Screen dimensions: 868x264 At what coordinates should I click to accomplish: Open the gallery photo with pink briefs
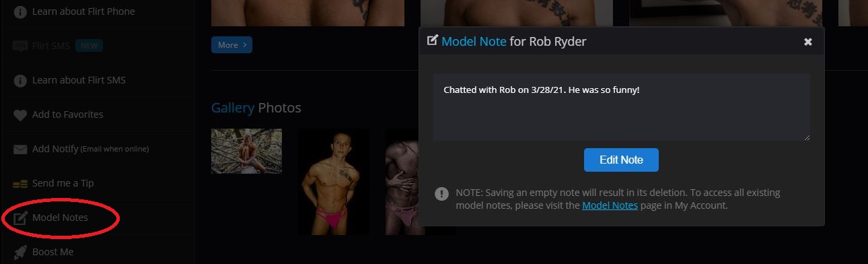[x=334, y=182]
